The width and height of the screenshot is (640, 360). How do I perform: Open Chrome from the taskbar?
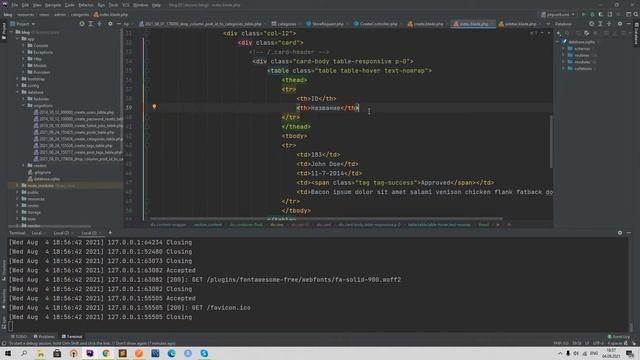tap(106, 353)
